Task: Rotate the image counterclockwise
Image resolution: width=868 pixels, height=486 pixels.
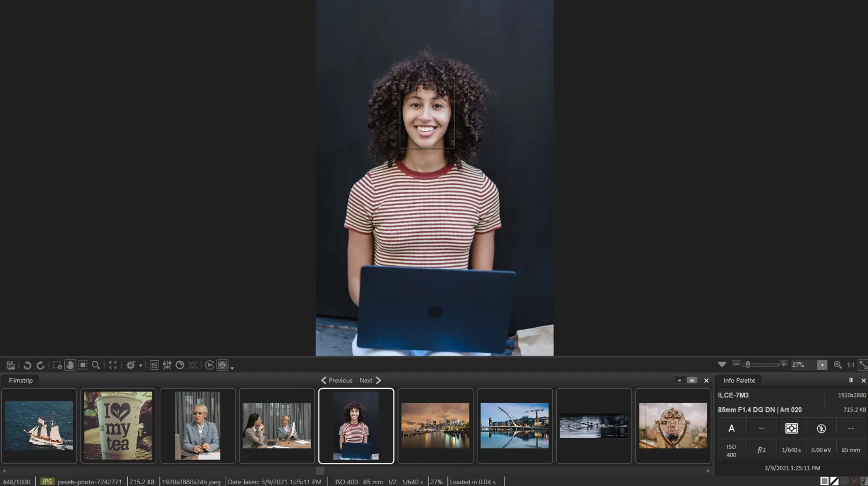Action: point(27,365)
